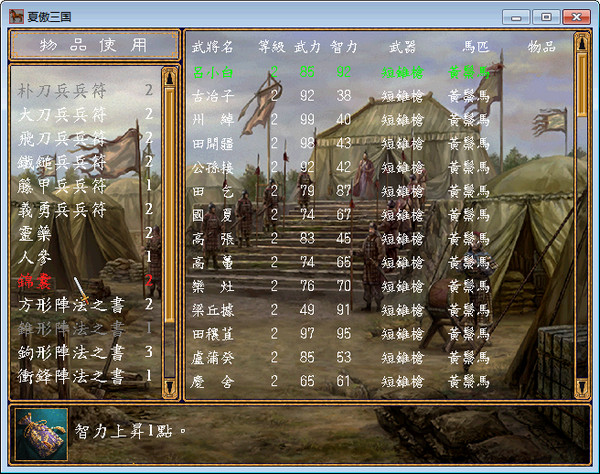This screenshot has width=600, height=474.
Task: Click 州綽's strength value 99
Action: [307, 120]
